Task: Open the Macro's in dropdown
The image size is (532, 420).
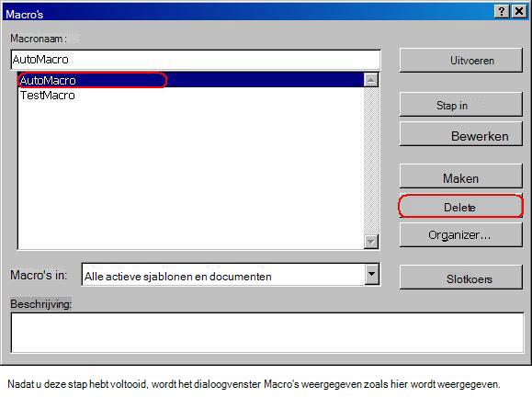Action: coord(372,274)
